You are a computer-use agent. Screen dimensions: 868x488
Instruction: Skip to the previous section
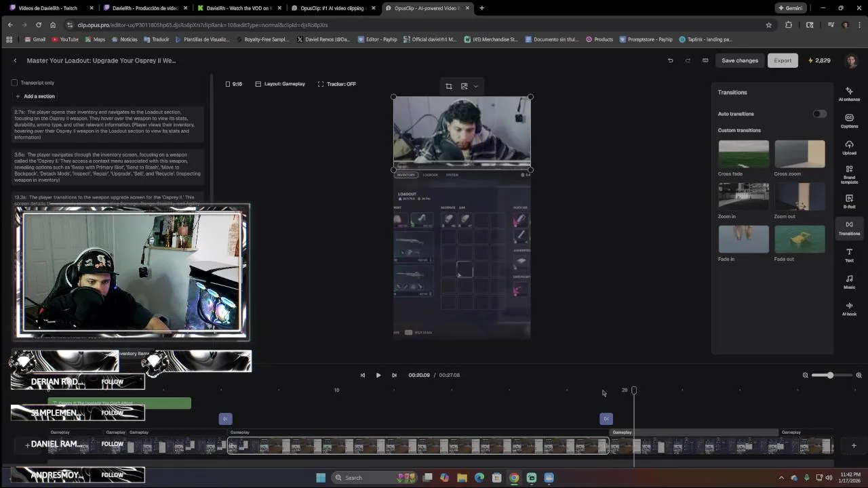coord(363,375)
